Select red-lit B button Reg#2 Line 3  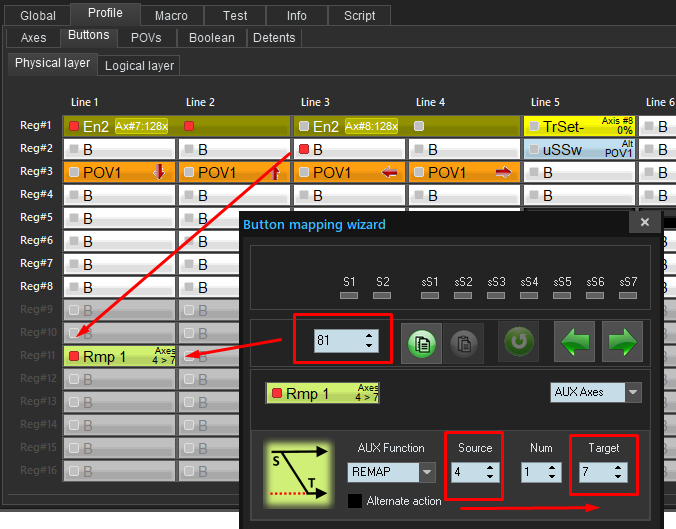349,150
